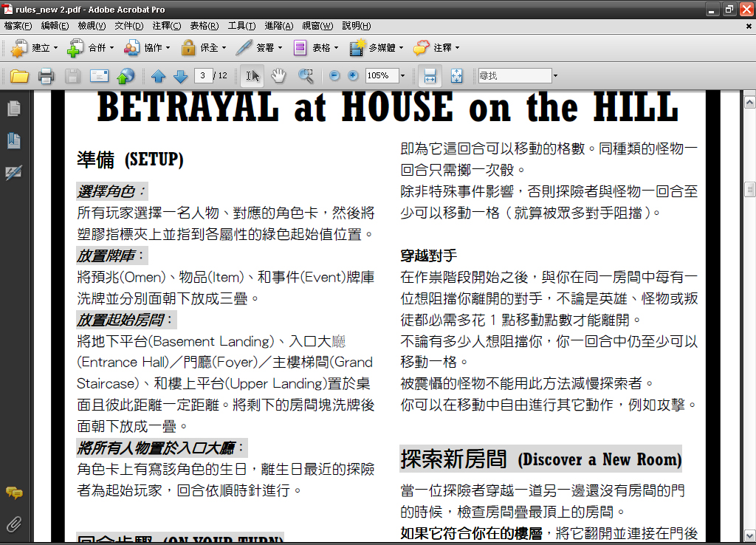Screen dimensions: 756x545
Task: Click the 放置牌庫 subheading
Action: [x=112, y=256]
